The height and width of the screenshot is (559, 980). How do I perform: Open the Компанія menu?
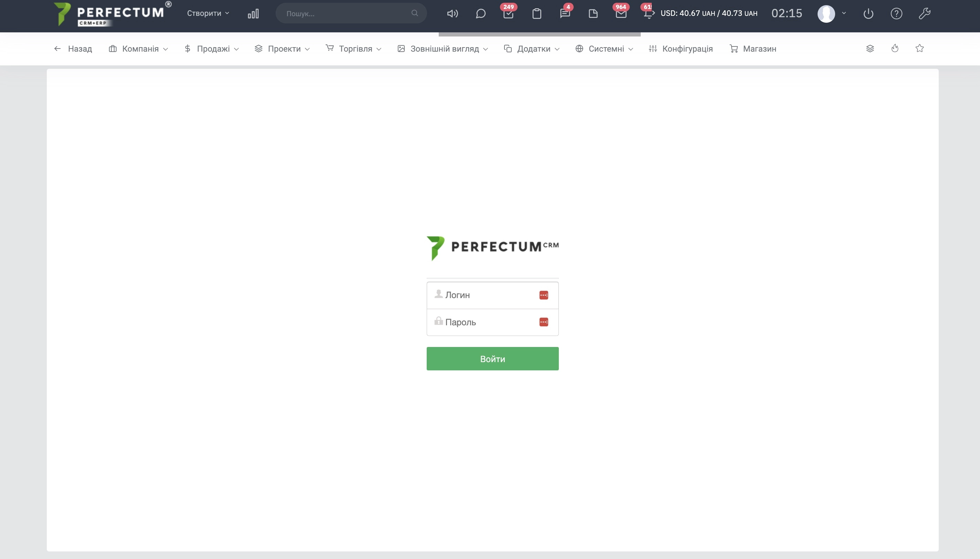point(138,49)
